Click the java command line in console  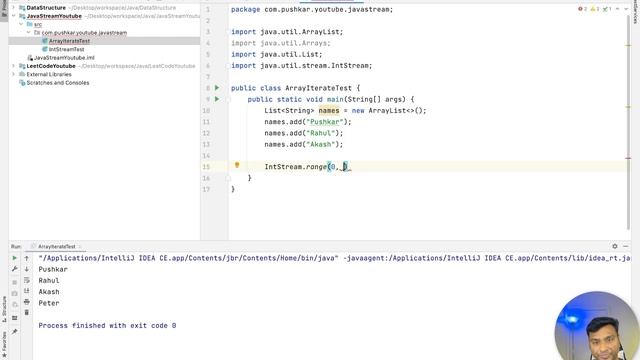(x=334, y=258)
